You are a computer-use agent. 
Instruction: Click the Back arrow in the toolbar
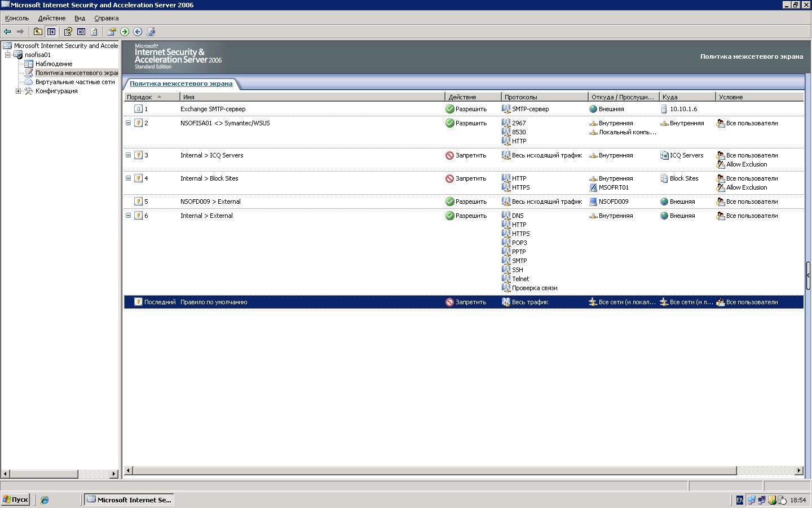(x=7, y=32)
